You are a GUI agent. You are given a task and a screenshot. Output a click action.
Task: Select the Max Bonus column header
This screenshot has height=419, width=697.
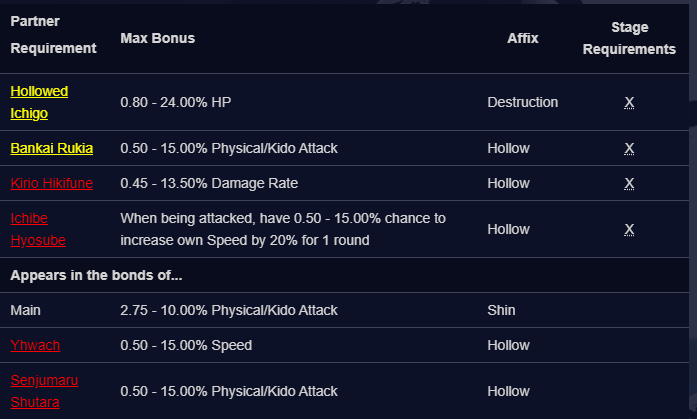[157, 38]
